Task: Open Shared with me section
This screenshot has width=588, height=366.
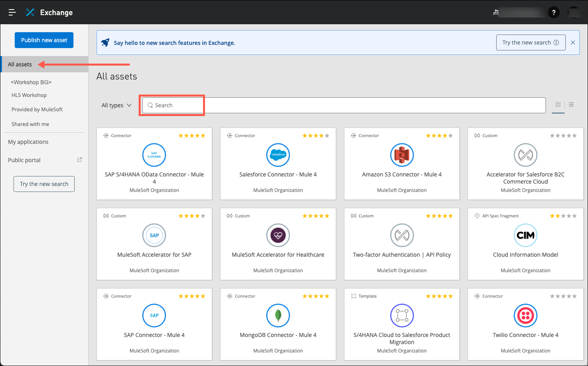Action: click(x=30, y=124)
